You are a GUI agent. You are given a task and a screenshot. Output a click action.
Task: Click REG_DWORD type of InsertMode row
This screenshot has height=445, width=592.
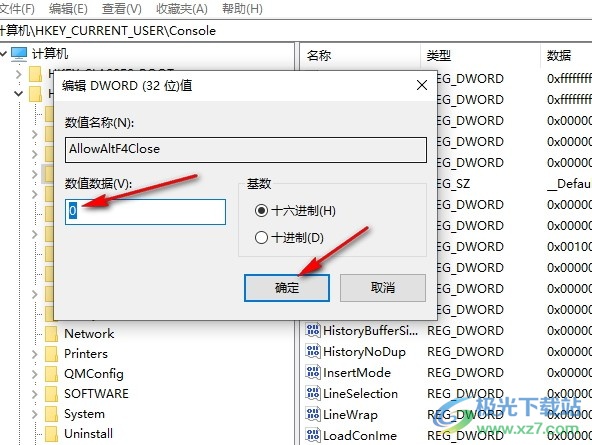tap(465, 373)
